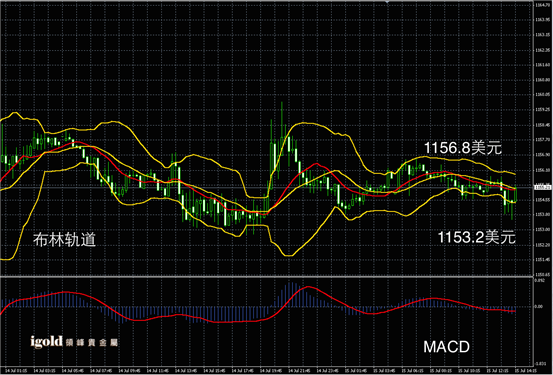Click the MACD indicator label
Viewport: 553px width, 375px height.
coord(446,347)
